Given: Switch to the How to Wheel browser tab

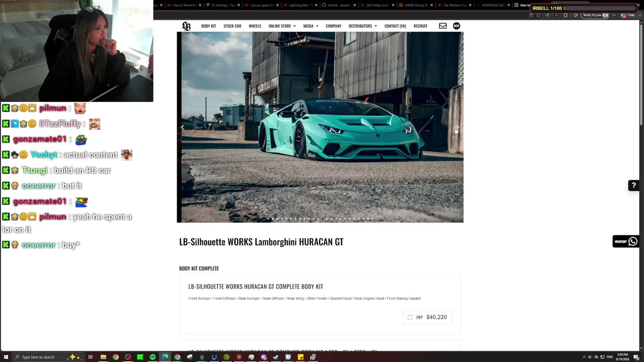Looking at the screenshot, I should pyautogui.click(x=184, y=5).
